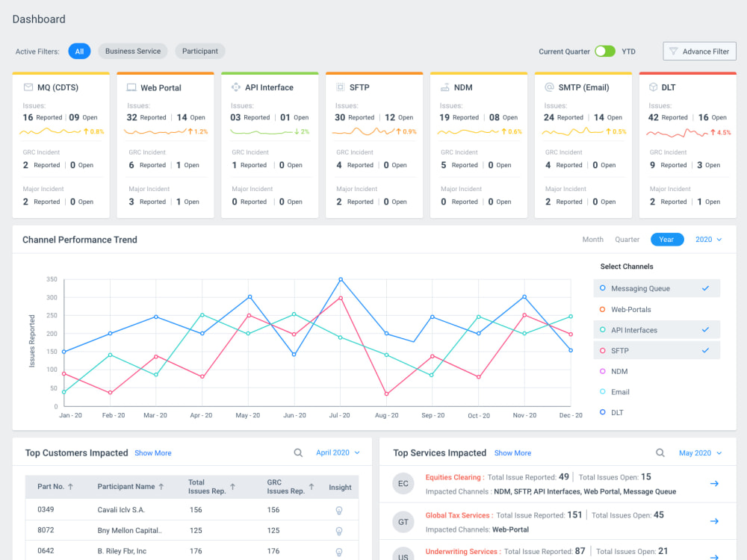Click the Jul-20 Messaging Queue peak point
Viewport: 747px width, 560px height.
pos(341,279)
